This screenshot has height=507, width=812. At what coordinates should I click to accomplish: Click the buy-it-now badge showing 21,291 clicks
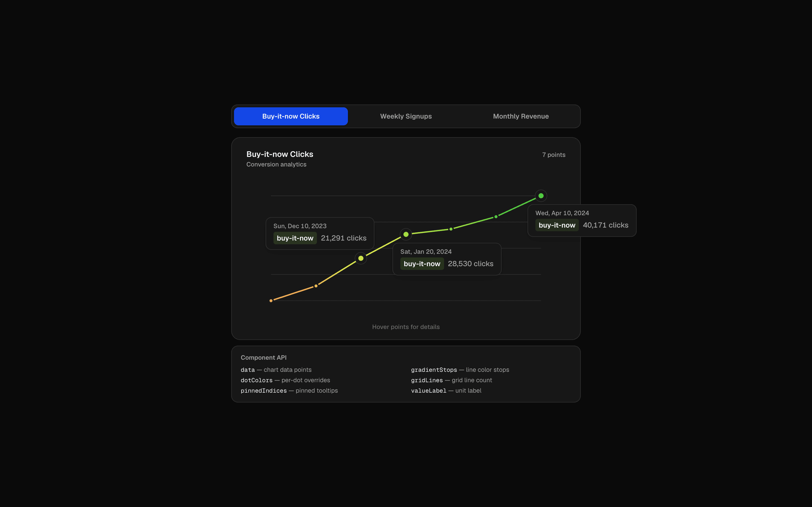[x=295, y=238]
